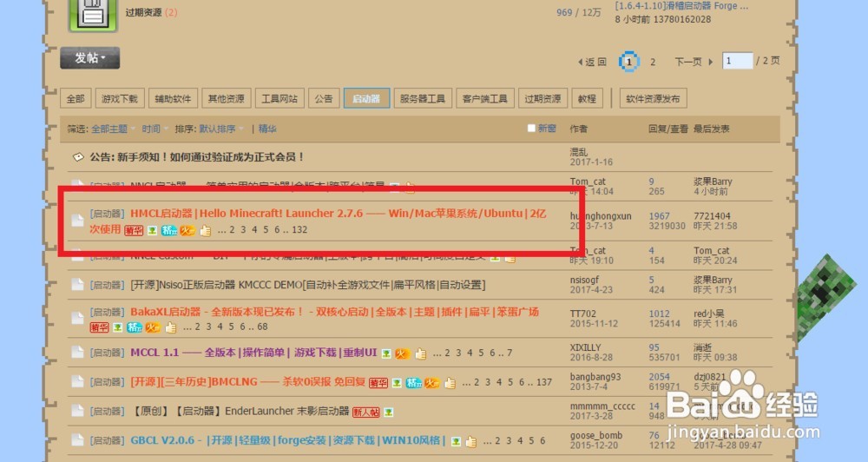Click the orange 火 hot icon on HMCL thread

[187, 230]
